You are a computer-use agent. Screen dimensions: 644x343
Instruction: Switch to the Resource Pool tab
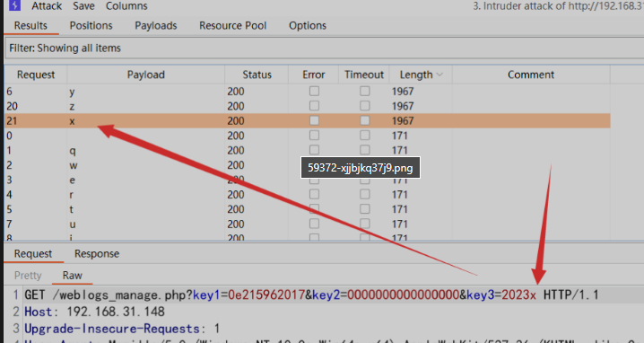pos(233,25)
